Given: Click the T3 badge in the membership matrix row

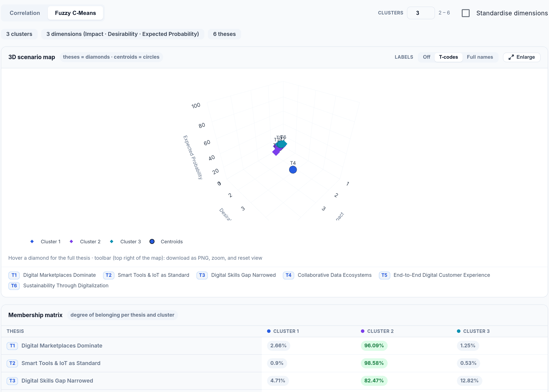Looking at the screenshot, I should pyautogui.click(x=12, y=381).
